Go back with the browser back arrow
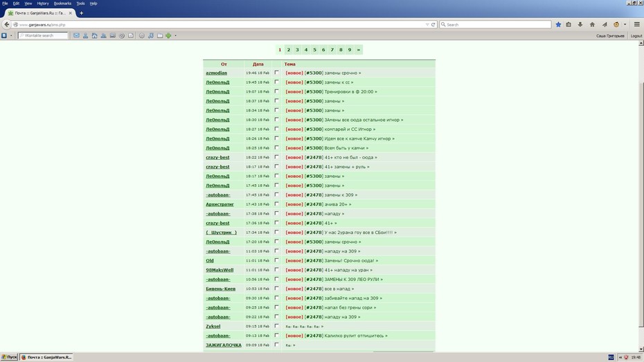The height and width of the screenshot is (362, 644). (x=6, y=25)
